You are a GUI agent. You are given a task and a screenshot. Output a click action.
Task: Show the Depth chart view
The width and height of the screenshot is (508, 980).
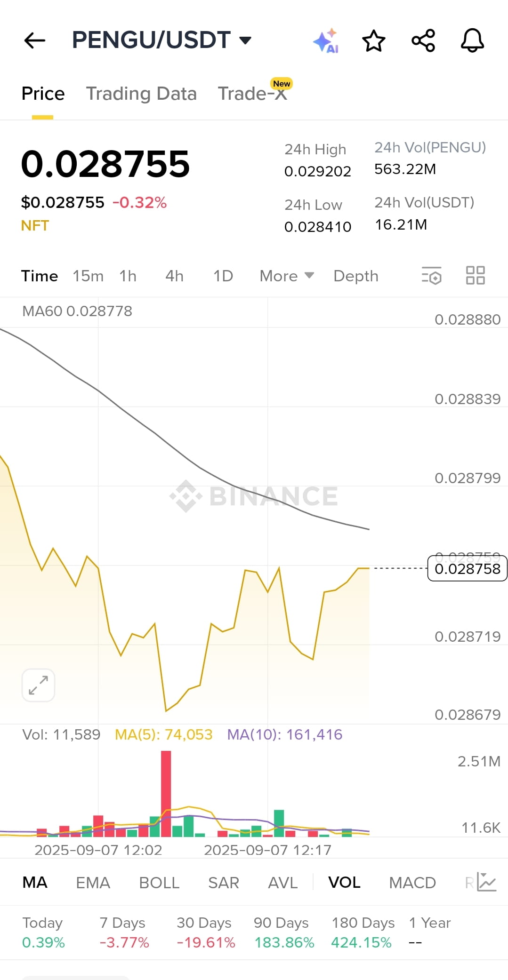pos(356,276)
